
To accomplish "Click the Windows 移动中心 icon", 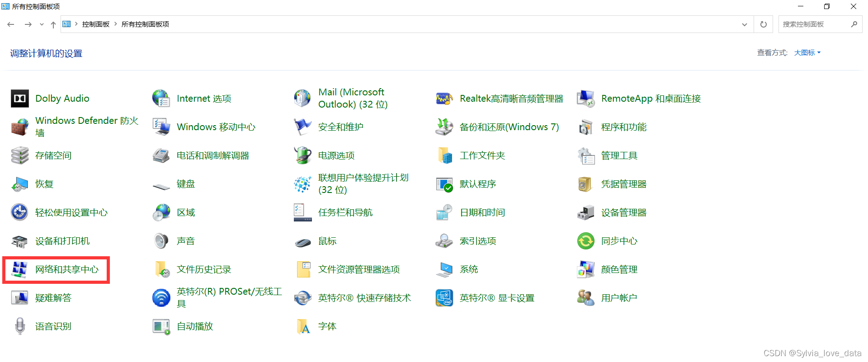I will [161, 127].
